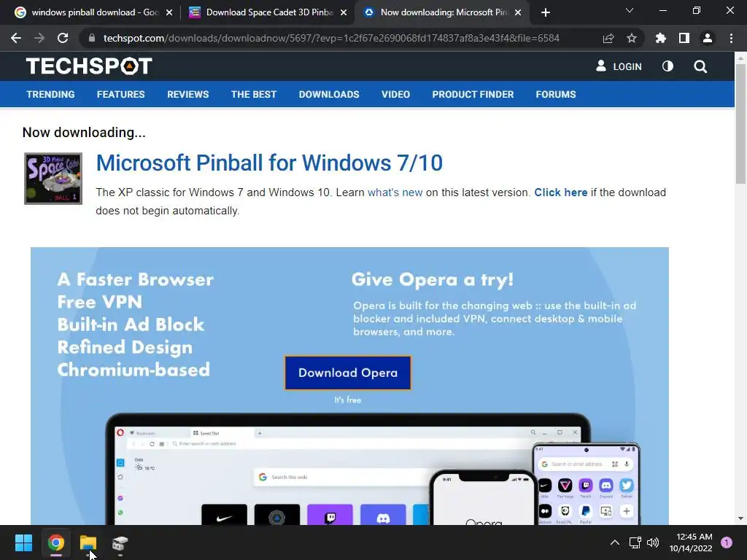The image size is (747, 560).
Task: Close the windows pinball download tab
Action: (x=169, y=13)
